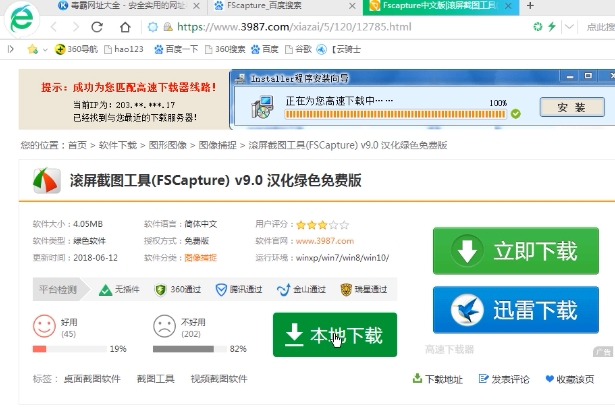The image size is (615, 409).
Task: Click 发表评论 link
Action: [504, 379]
